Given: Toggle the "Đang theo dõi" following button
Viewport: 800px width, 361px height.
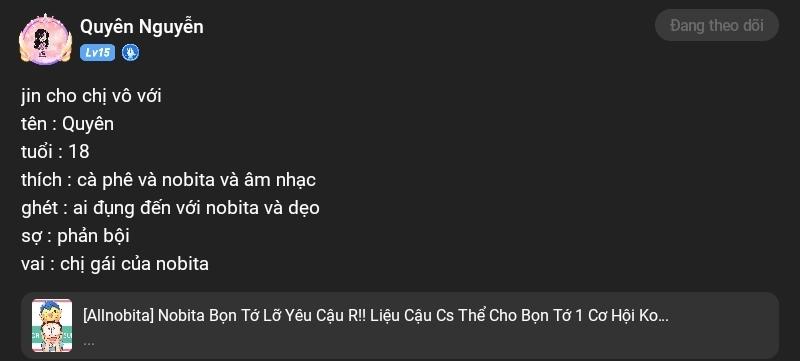Looking at the screenshot, I should [x=717, y=25].
